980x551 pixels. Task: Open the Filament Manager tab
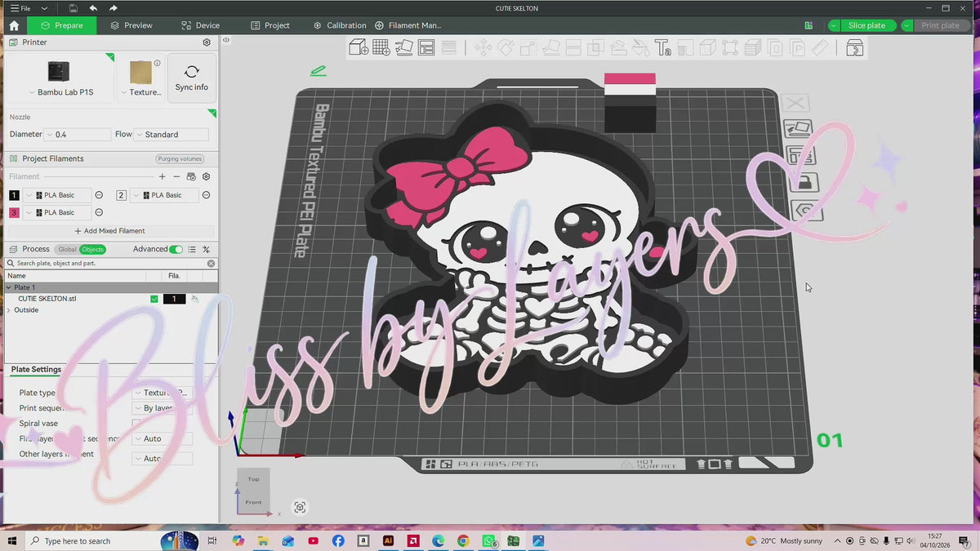pos(408,25)
